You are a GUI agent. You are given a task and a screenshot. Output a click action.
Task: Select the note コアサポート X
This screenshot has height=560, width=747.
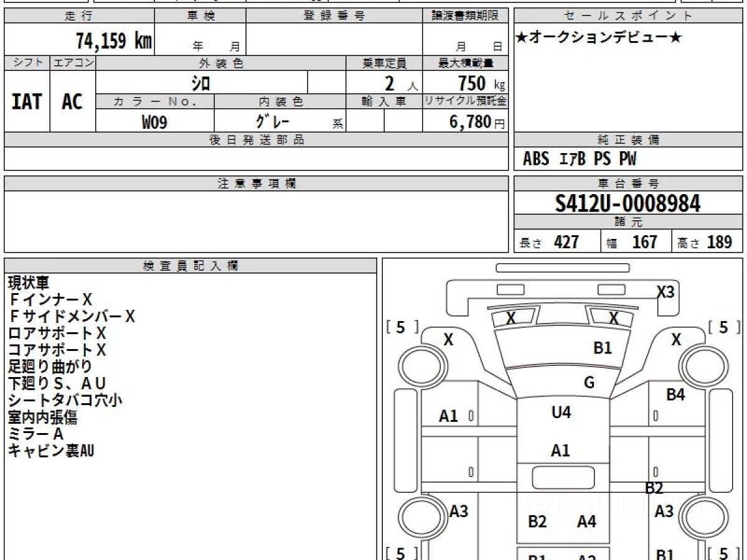[x=57, y=350]
